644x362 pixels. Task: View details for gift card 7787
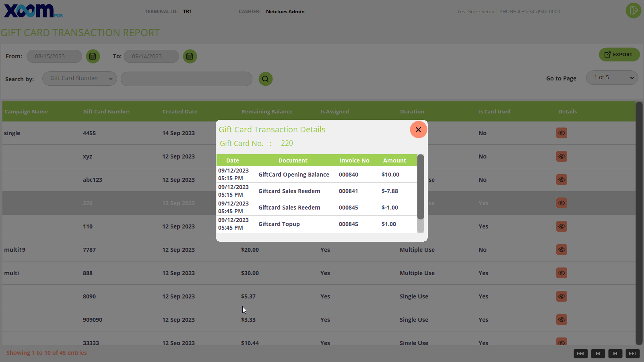(561, 250)
